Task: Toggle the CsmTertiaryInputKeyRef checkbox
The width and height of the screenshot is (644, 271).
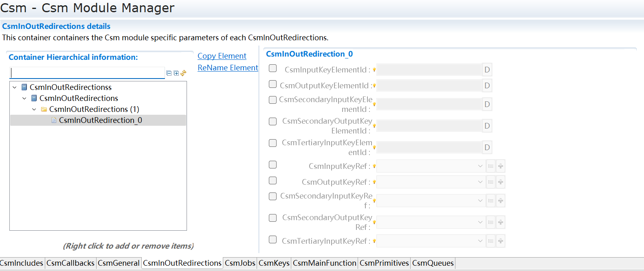Action: point(273,240)
